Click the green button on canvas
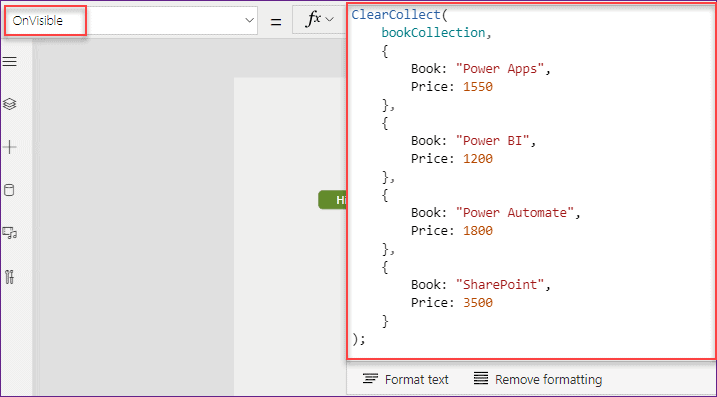717x397 pixels. [x=332, y=200]
